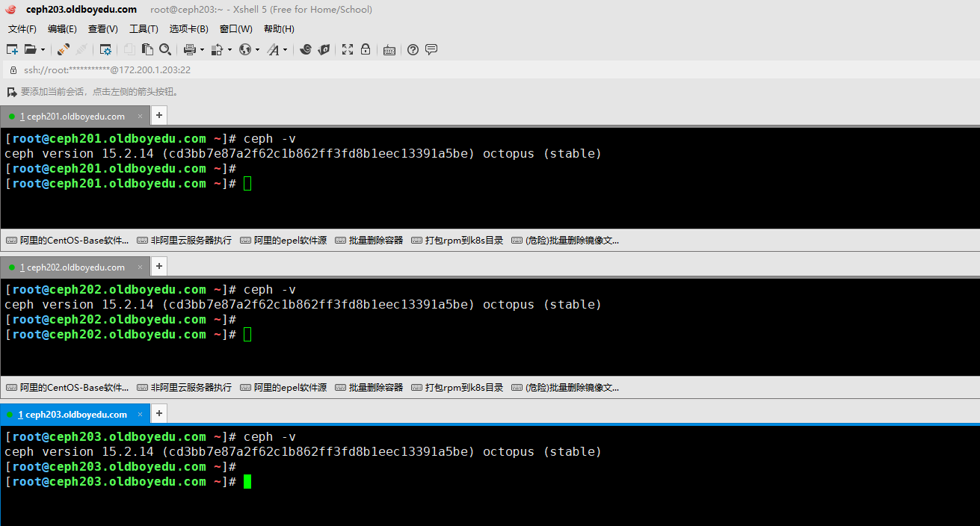Viewport: 980px width, 526px height.
Task: Click the New Session toolbar icon
Action: [x=12, y=49]
